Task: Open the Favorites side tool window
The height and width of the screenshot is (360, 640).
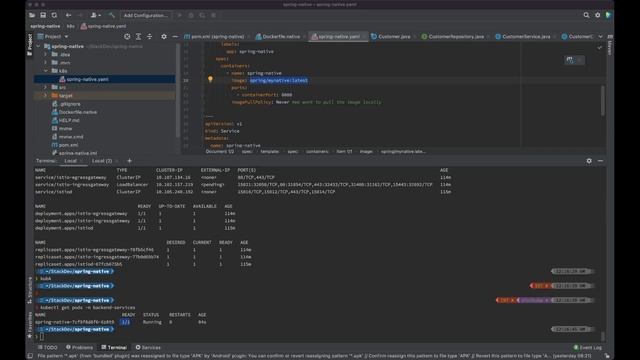Action: pyautogui.click(x=30, y=325)
